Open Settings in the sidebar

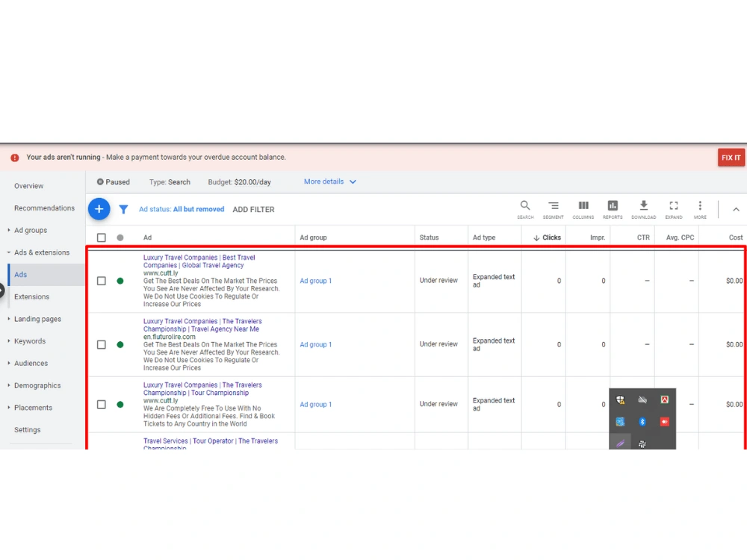click(x=27, y=430)
